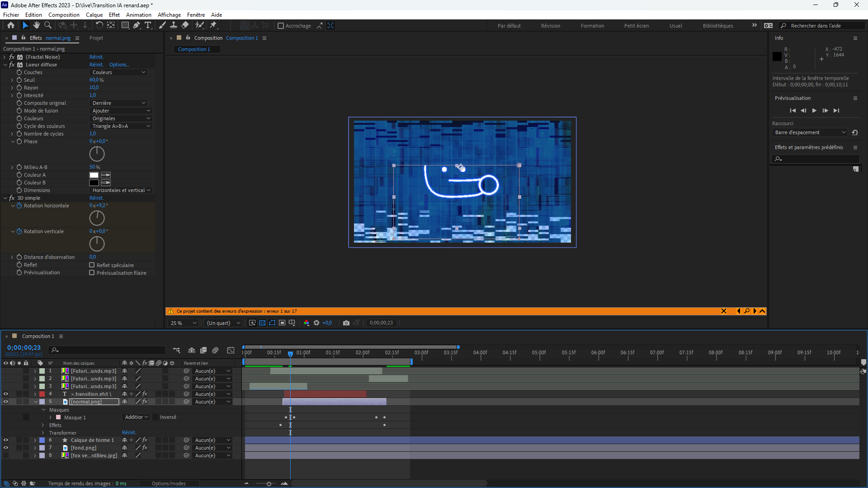Open the Animation menu
868x488 pixels.
click(x=138, y=14)
